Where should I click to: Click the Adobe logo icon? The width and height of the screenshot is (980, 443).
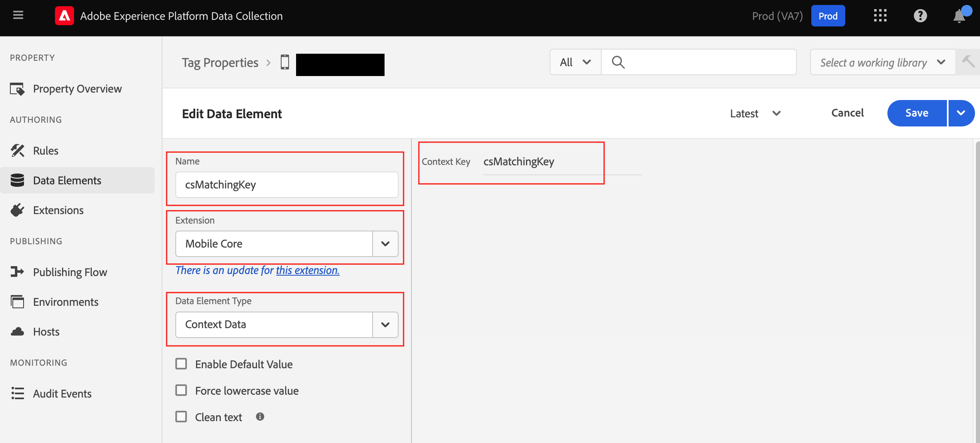point(65,16)
